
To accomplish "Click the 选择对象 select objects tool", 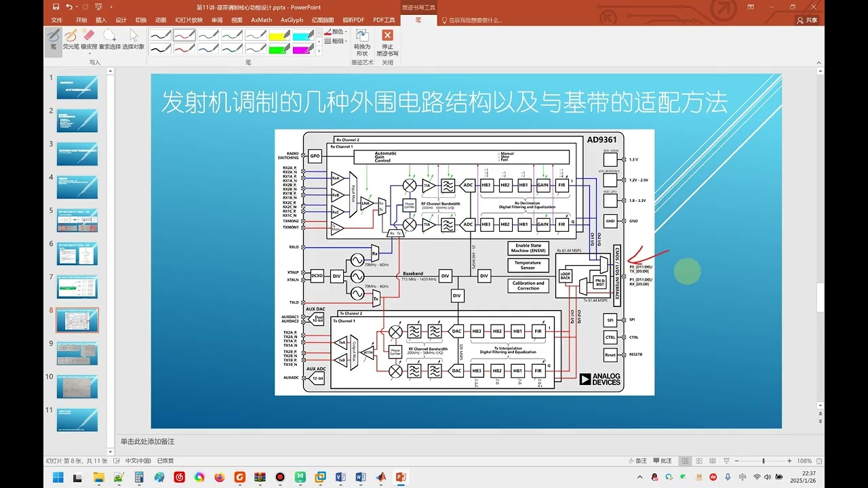I will tap(134, 40).
